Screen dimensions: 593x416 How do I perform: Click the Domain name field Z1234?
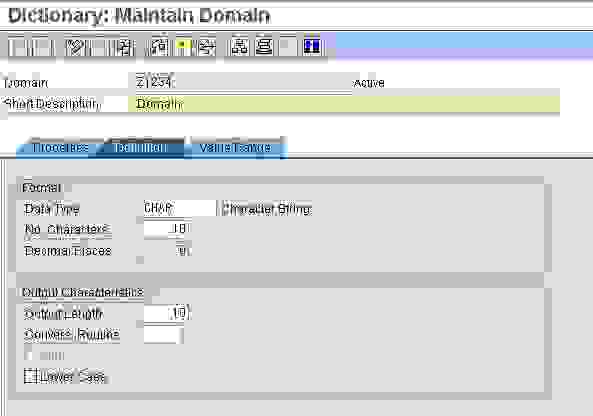(244, 82)
